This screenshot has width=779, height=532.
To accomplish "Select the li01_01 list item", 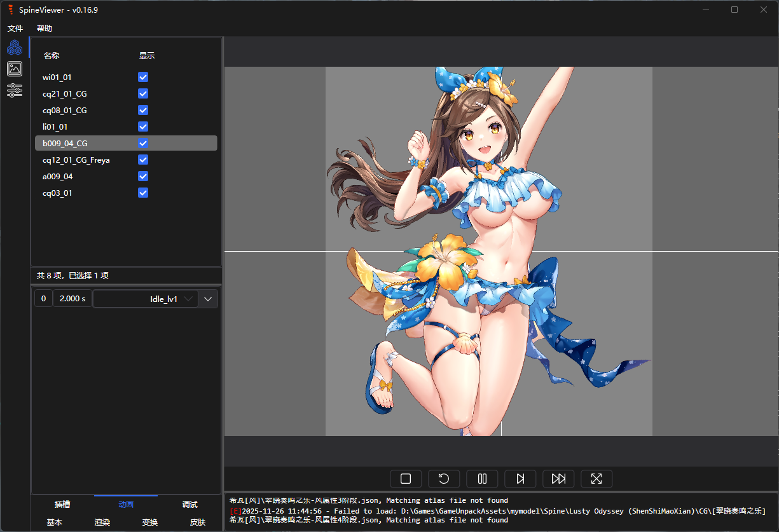I will [55, 126].
